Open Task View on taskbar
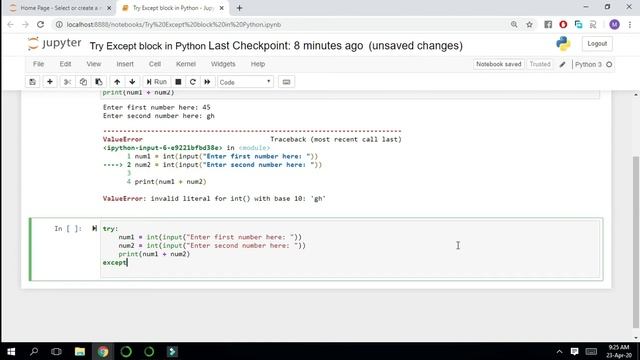Screen dimensions: 640x360 (56, 351)
